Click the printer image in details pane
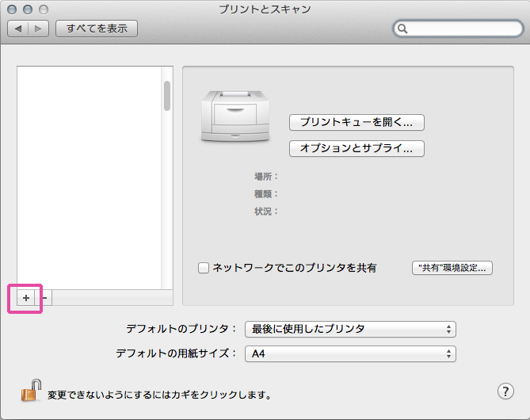 coord(233,115)
